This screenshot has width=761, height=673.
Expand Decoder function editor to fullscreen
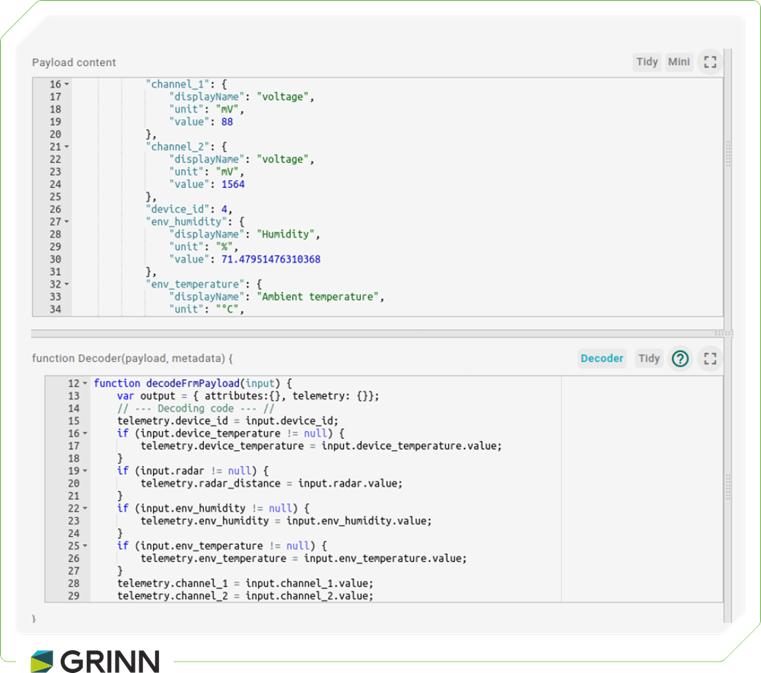tap(710, 358)
